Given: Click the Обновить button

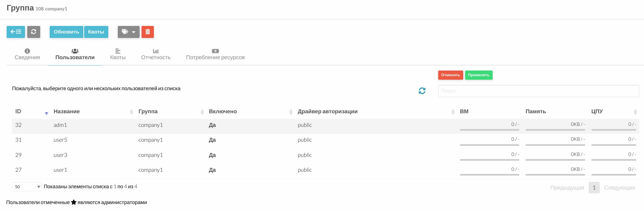Looking at the screenshot, I should 66,32.
